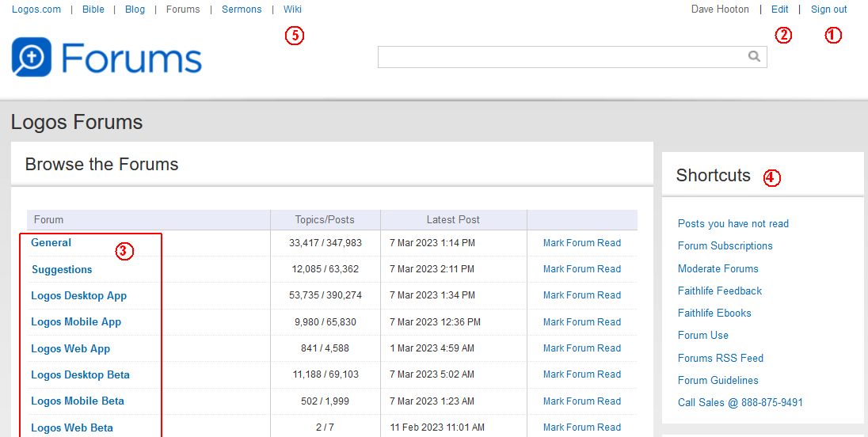The height and width of the screenshot is (437, 868).
Task: Open Faithlife Ebooks shortcut
Action: point(714,313)
